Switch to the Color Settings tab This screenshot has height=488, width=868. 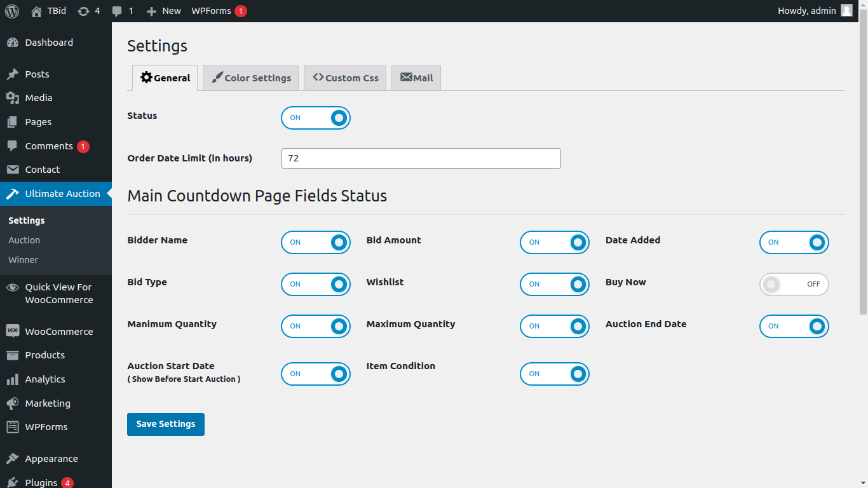[x=251, y=78]
